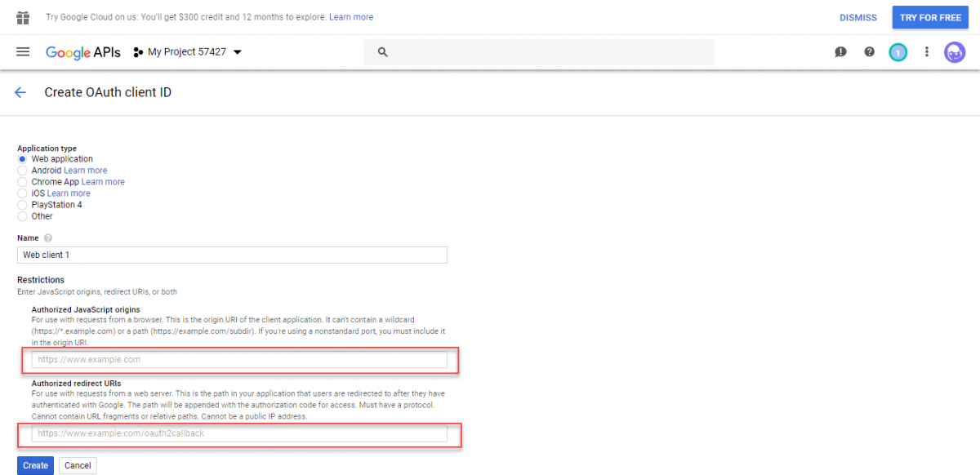Screen dimensions: 980x475
Task: Click the project icon beside My Project 57427
Action: click(x=139, y=52)
